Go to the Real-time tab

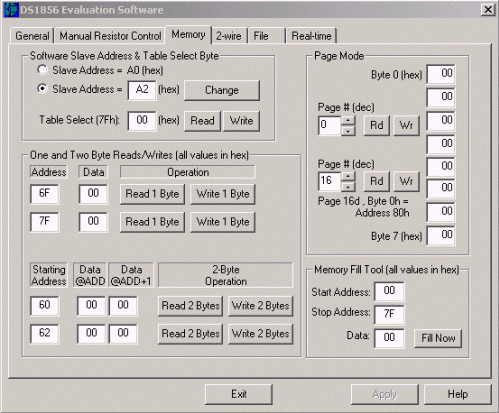311,36
